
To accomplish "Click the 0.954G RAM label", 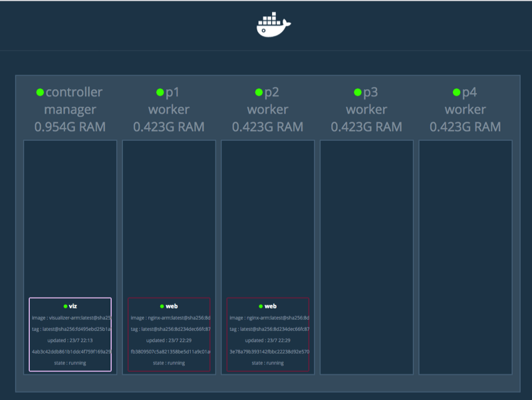I will [x=70, y=126].
